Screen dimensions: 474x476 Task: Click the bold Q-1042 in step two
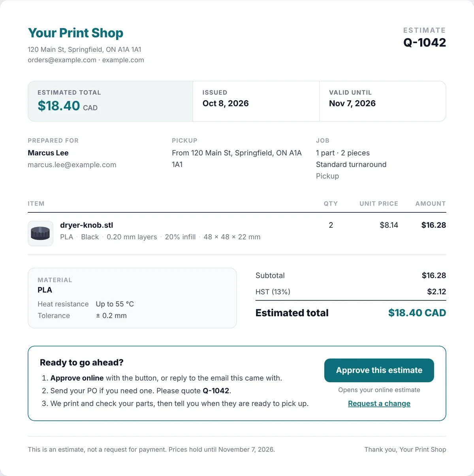(x=216, y=391)
